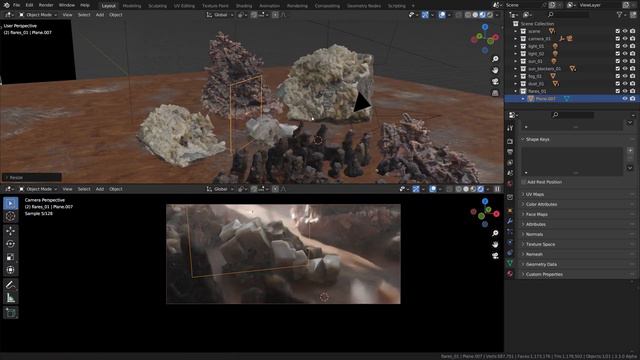Select the Measure tool
Image resolution: width=640 pixels, height=360 pixels.
point(11,298)
